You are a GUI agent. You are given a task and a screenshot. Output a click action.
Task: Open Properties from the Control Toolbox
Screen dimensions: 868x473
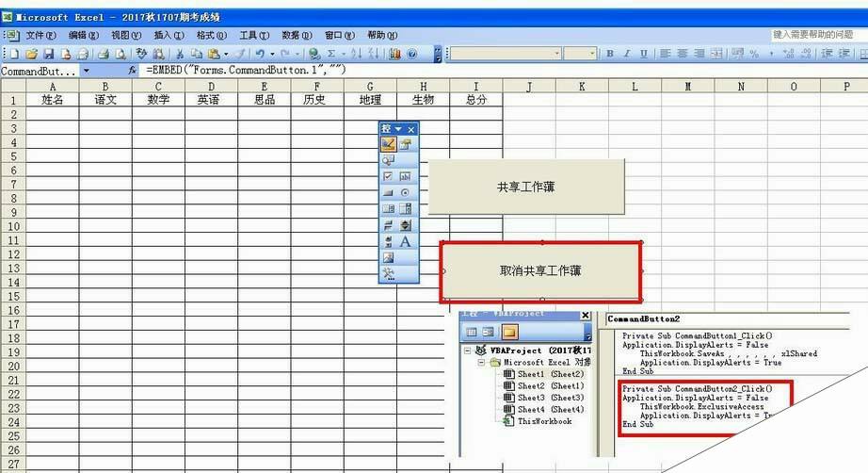[x=406, y=144]
